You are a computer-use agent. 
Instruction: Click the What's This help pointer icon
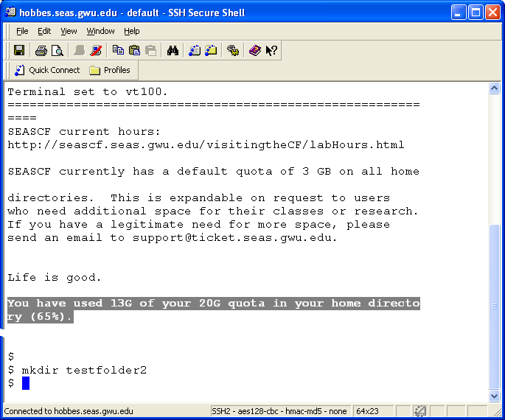click(271, 51)
